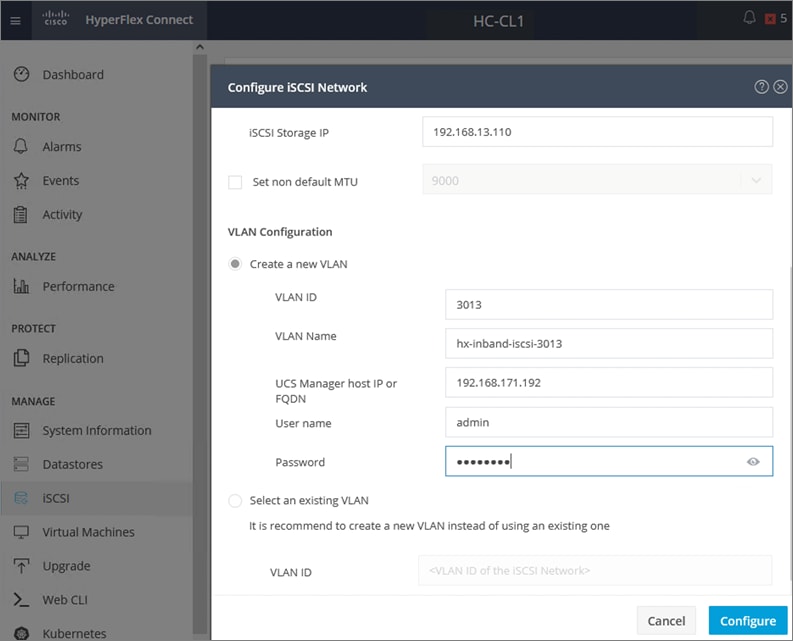Click the Virtual Machines monitor icon
The width and height of the screenshot is (793, 641).
tap(21, 532)
